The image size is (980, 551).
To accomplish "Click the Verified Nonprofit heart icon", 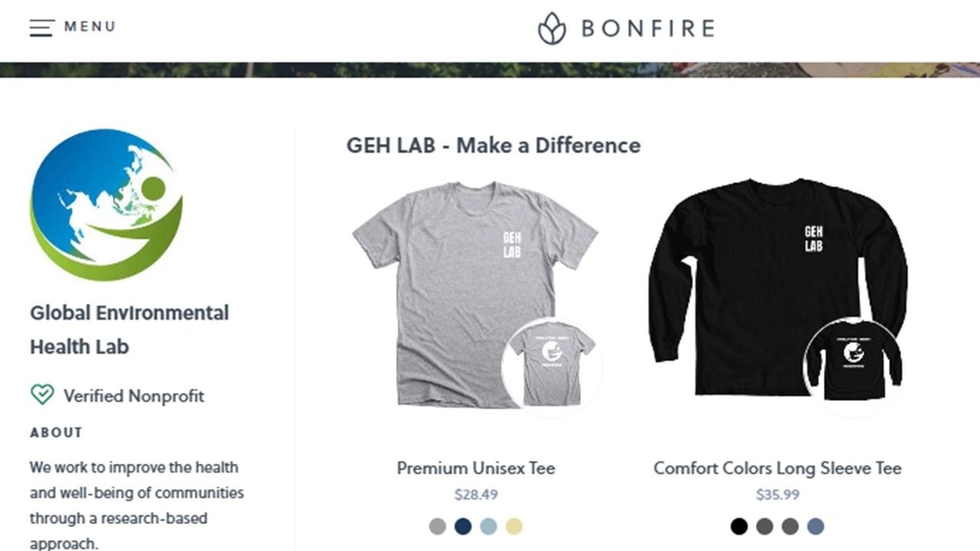I will click(x=42, y=395).
